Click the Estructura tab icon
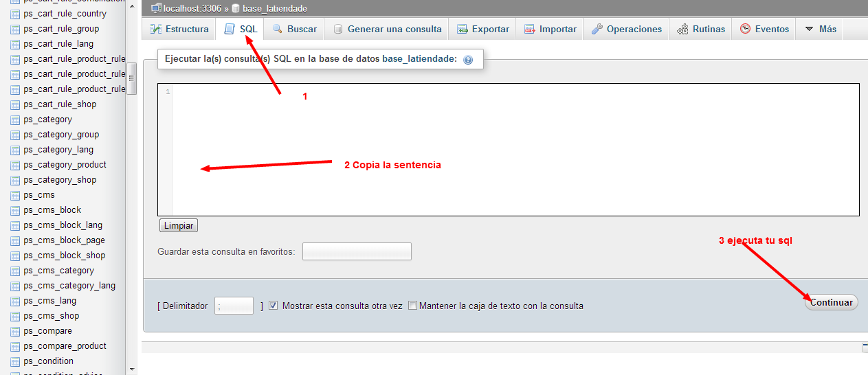The width and height of the screenshot is (868, 375). (156, 30)
